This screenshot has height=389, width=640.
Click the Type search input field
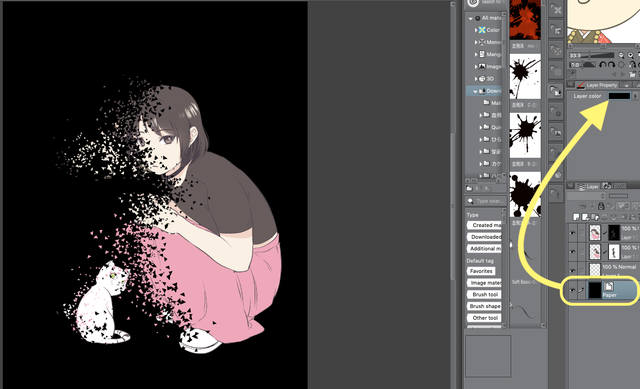click(x=486, y=201)
